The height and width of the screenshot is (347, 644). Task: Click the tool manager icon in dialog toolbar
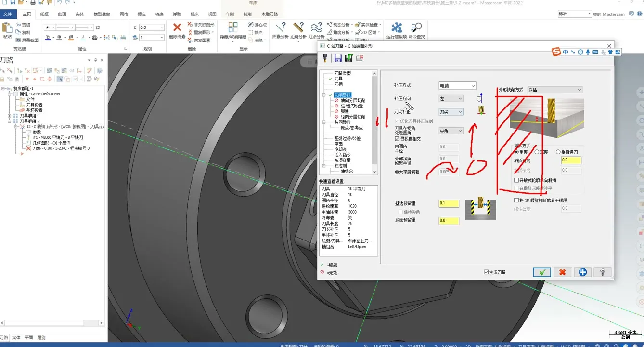coord(326,58)
